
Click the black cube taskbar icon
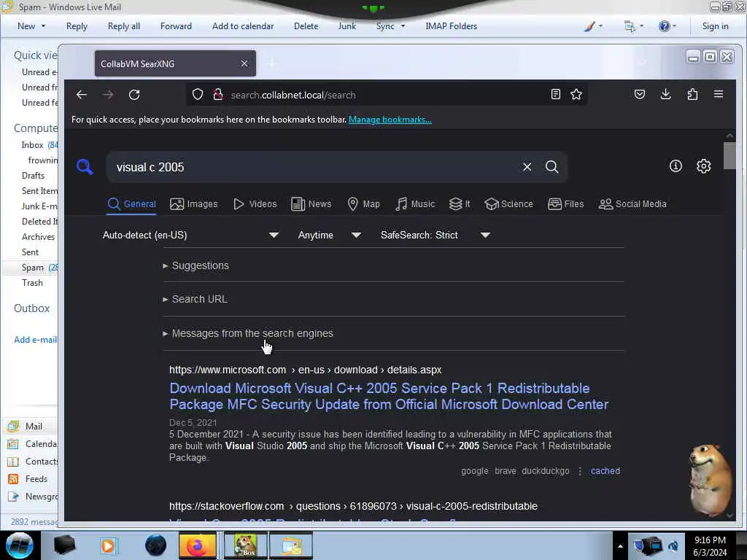pos(64,545)
